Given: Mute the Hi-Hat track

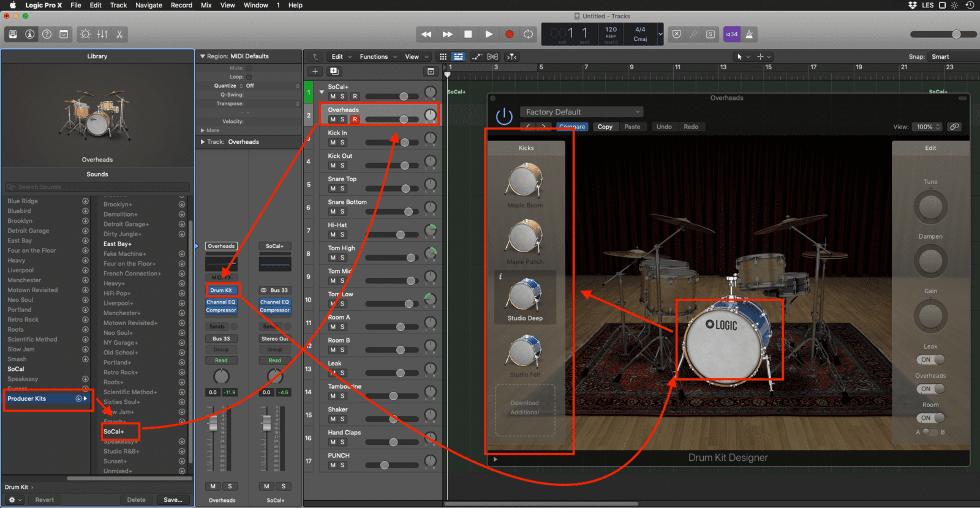Looking at the screenshot, I should pos(333,234).
